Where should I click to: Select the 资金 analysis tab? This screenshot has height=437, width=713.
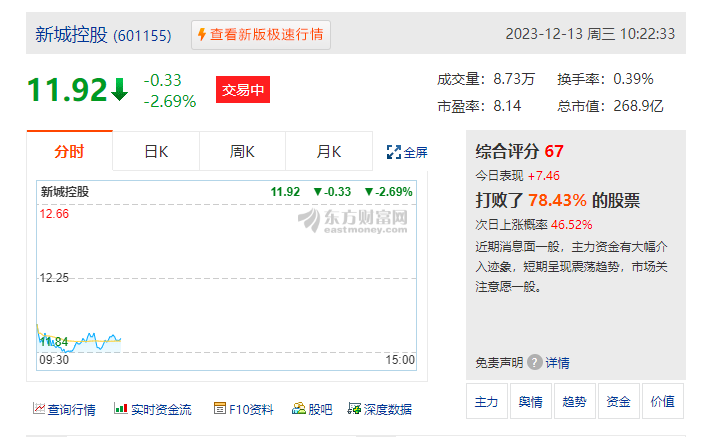click(619, 401)
